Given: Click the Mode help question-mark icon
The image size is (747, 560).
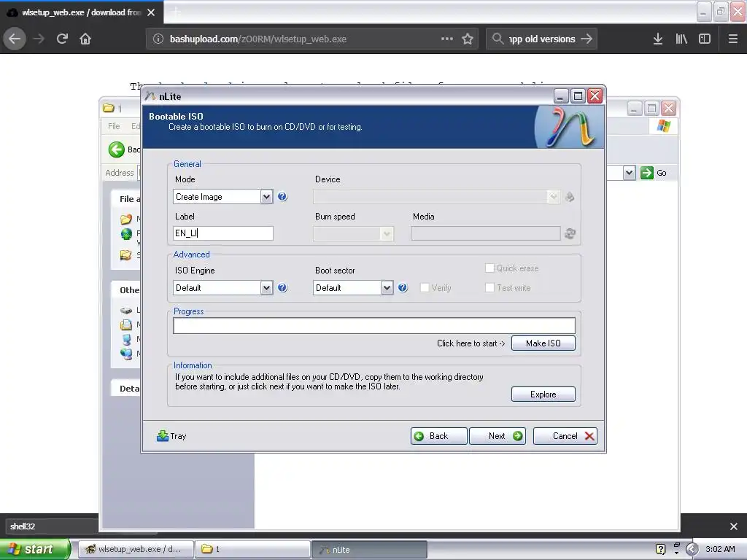Looking at the screenshot, I should (x=282, y=196).
